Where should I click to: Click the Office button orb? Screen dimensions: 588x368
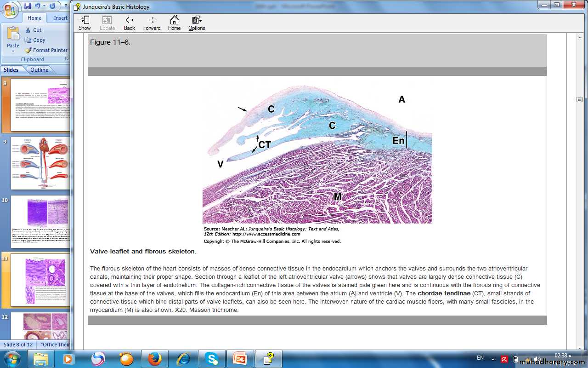(10, 9)
